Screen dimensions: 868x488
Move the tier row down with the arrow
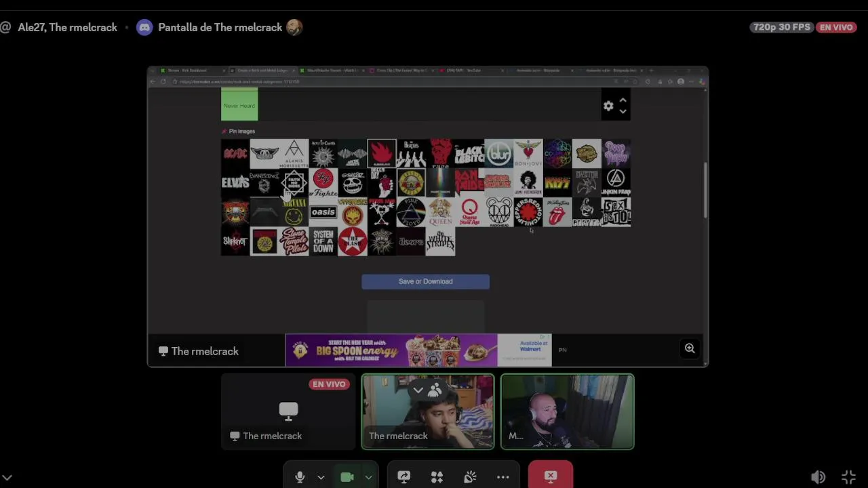[x=623, y=112]
